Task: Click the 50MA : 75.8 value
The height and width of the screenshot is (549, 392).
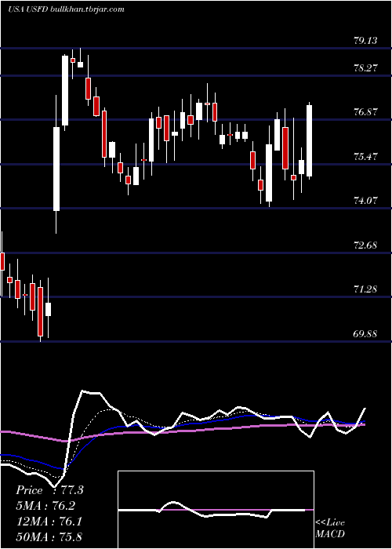Action: tap(49, 537)
